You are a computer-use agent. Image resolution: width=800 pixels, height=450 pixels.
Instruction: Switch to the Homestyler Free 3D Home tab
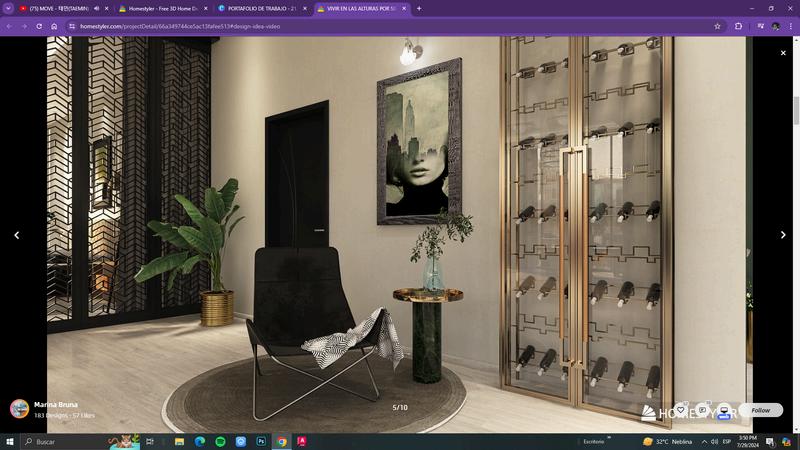[x=159, y=9]
